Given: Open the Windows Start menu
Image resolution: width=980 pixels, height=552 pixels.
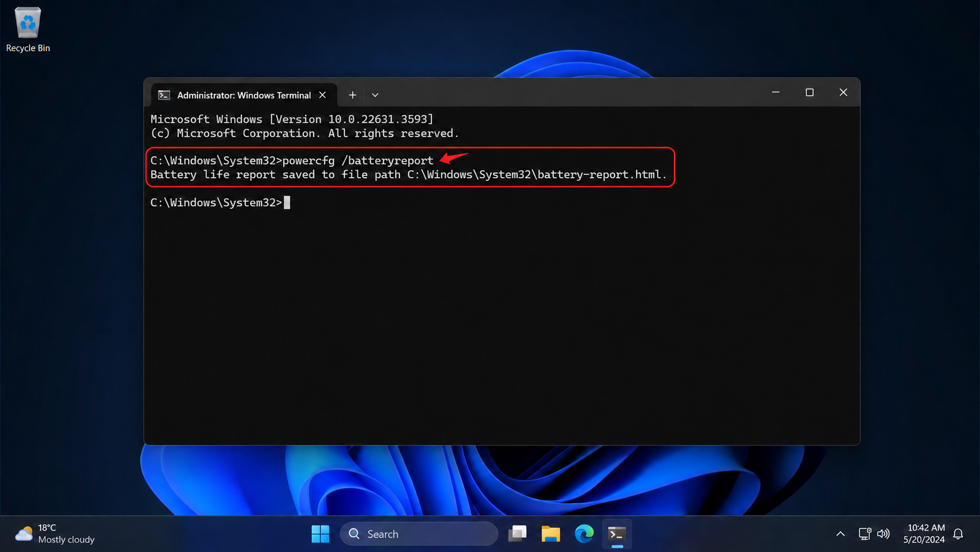Looking at the screenshot, I should tap(320, 534).
